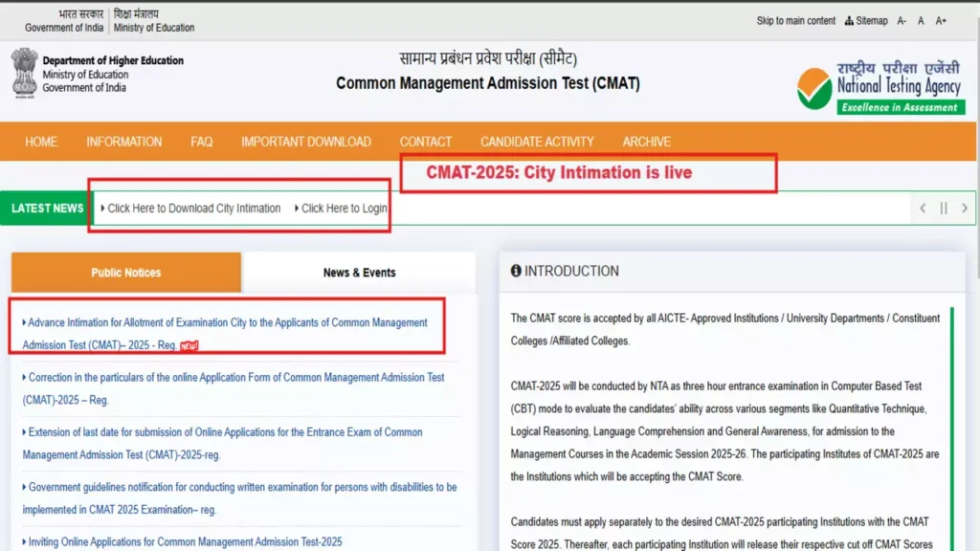The image size is (980, 551).
Task: Click the Common Management Admission Test (CMAT) title
Action: (488, 83)
